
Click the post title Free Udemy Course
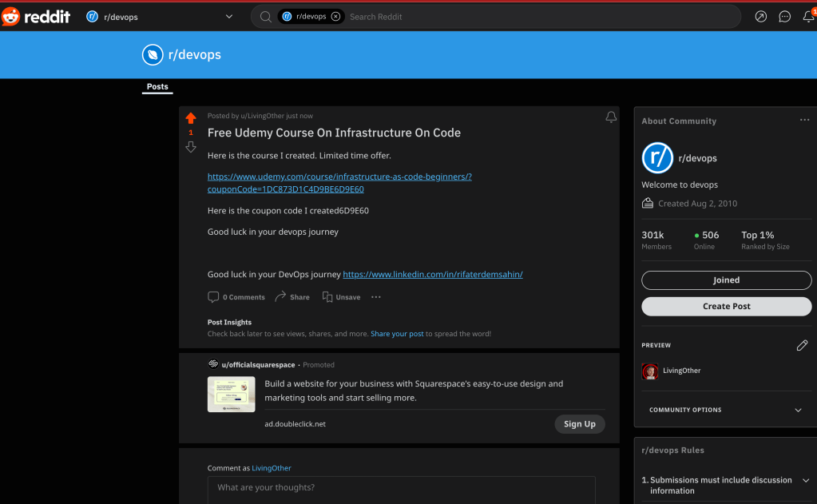334,133
